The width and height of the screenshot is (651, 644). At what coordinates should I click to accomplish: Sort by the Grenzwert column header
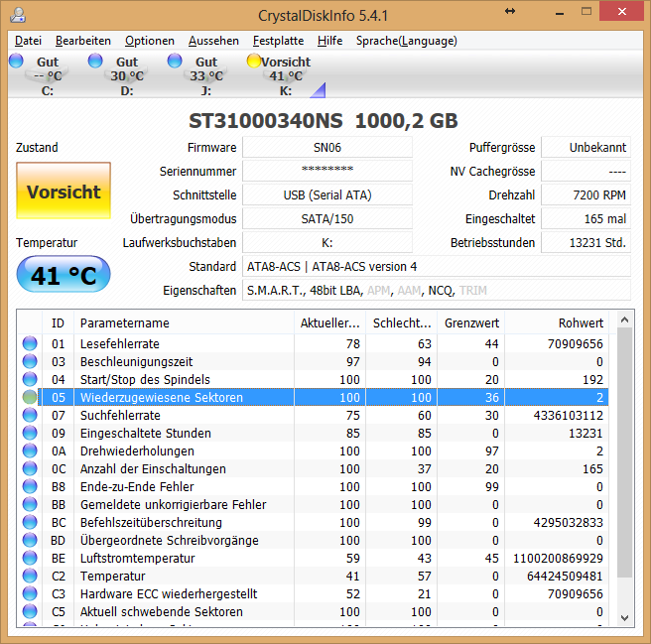(x=471, y=322)
